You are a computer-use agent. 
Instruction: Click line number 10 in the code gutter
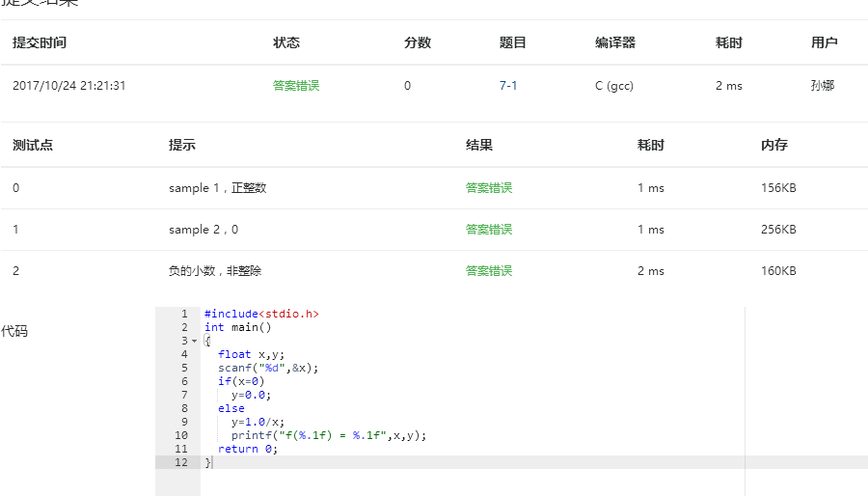click(182, 435)
